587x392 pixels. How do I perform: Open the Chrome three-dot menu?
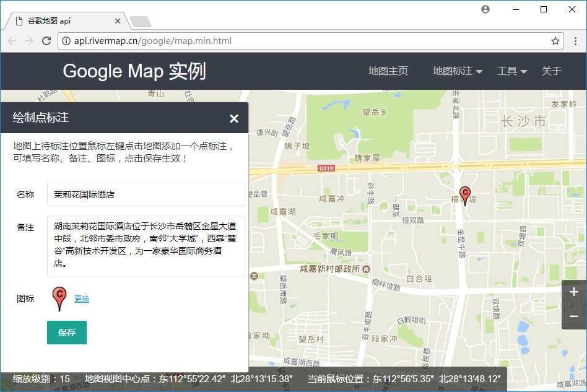click(x=575, y=41)
